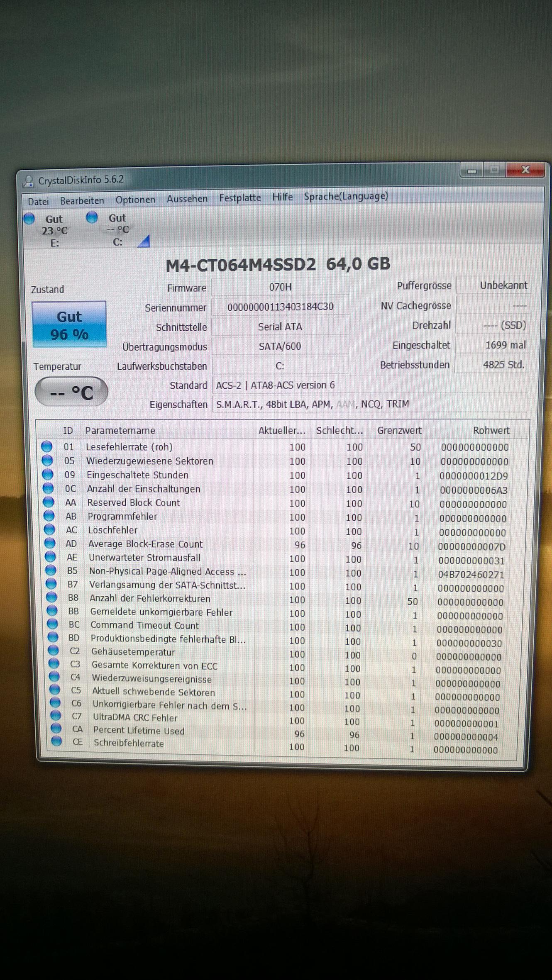The image size is (552, 980).
Task: Click the status orb for Non-Physical Page-Aligned Access
Action: point(51,570)
